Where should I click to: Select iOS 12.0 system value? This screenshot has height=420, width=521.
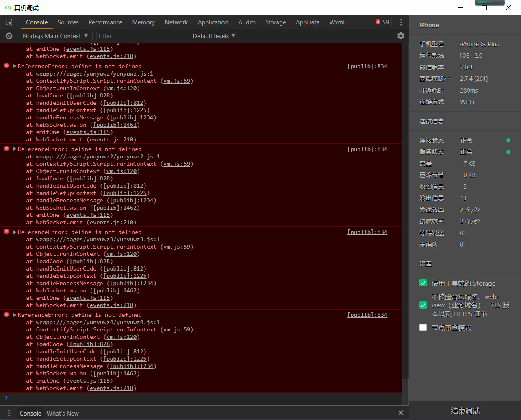pos(471,55)
